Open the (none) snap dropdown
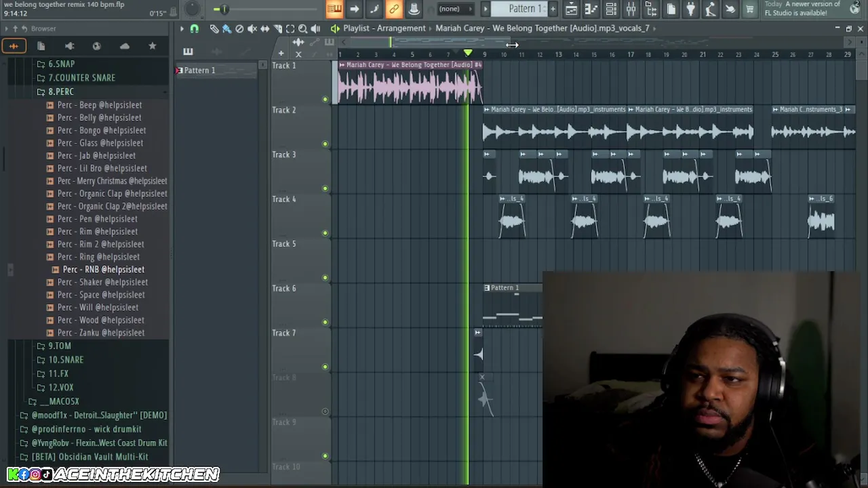The image size is (868, 488). pos(454,9)
